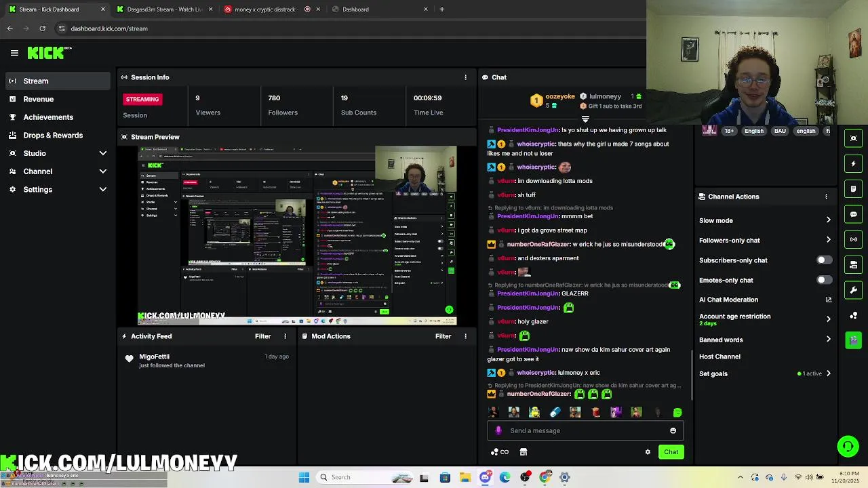Open Activity Feed three-dot menu
This screenshot has width=868, height=488.
[285, 336]
